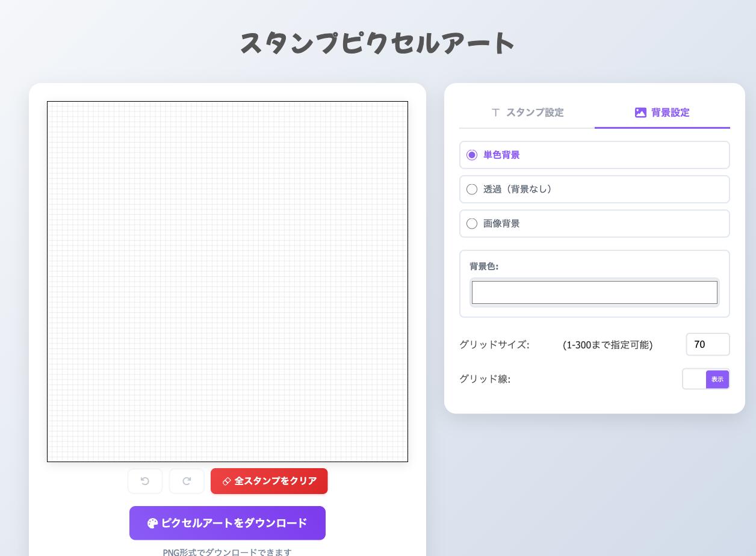
Task: Select the 単色背景 radio option
Action: (x=472, y=155)
